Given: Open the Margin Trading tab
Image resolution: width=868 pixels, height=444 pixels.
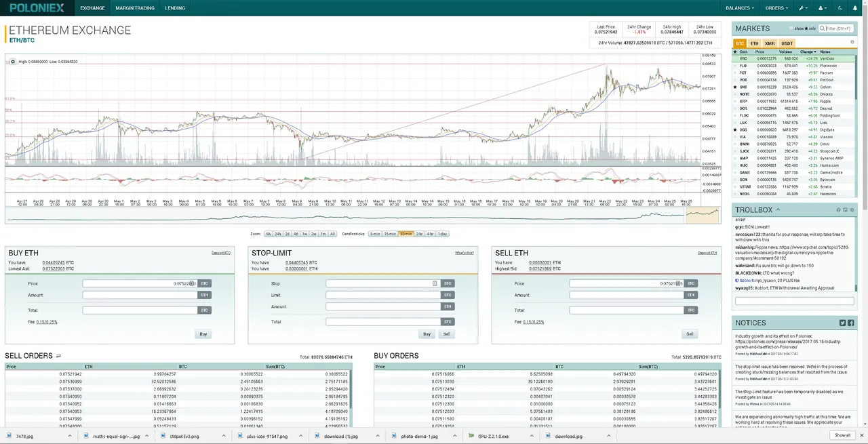Looking at the screenshot, I should [x=135, y=8].
